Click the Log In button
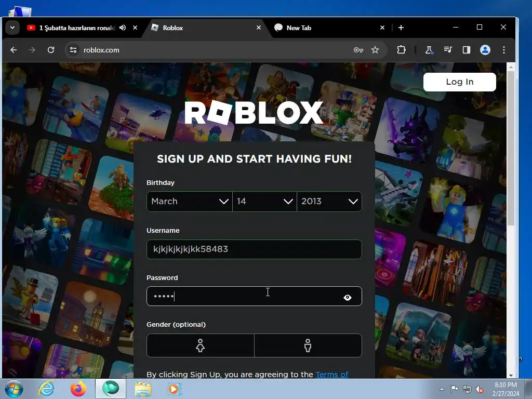The width and height of the screenshot is (532, 399). tap(459, 82)
